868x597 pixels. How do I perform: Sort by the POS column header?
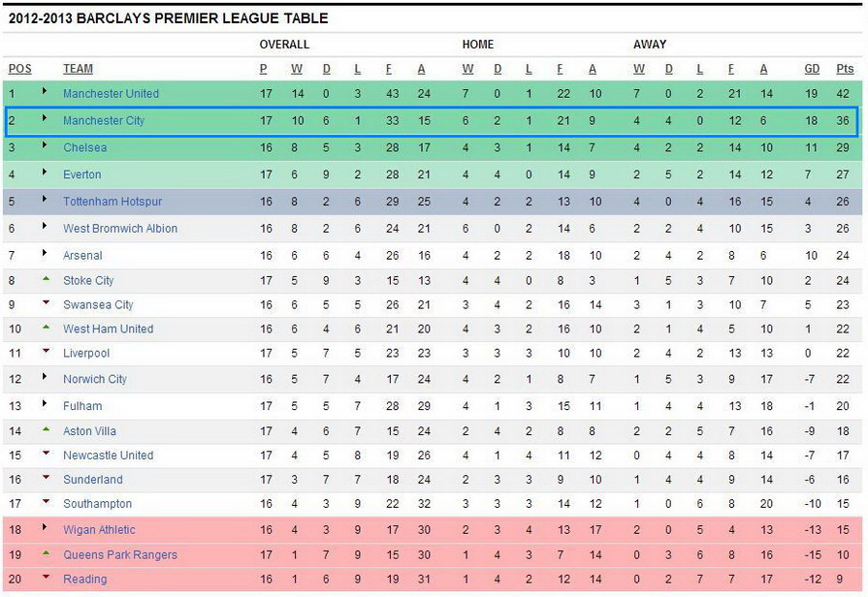click(x=20, y=69)
